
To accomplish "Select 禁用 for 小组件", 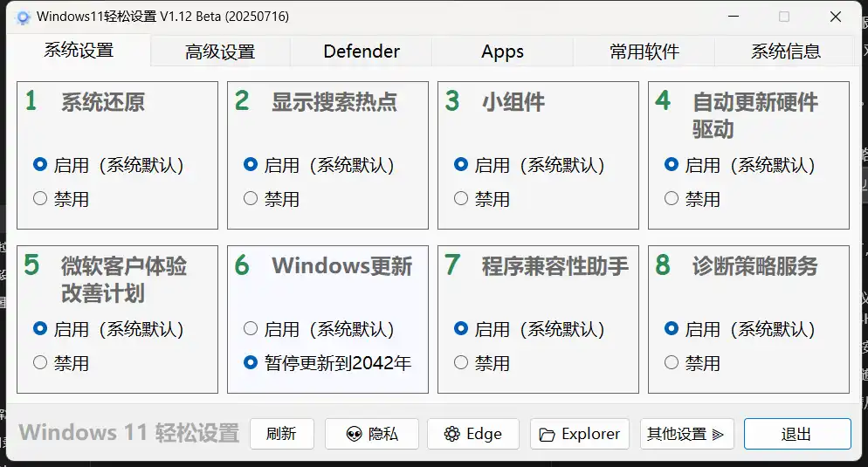I will pyautogui.click(x=482, y=199).
